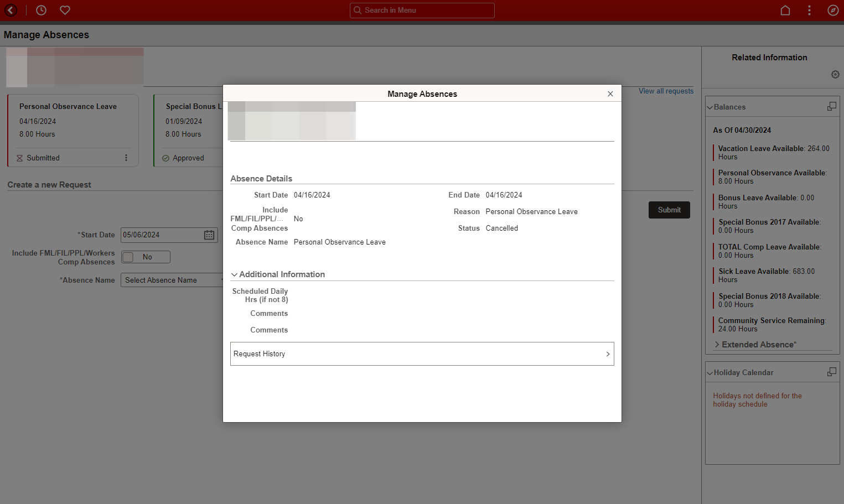Click 'Vacation Leave Available' balance text
The height and width of the screenshot is (504, 844).
pos(774,153)
